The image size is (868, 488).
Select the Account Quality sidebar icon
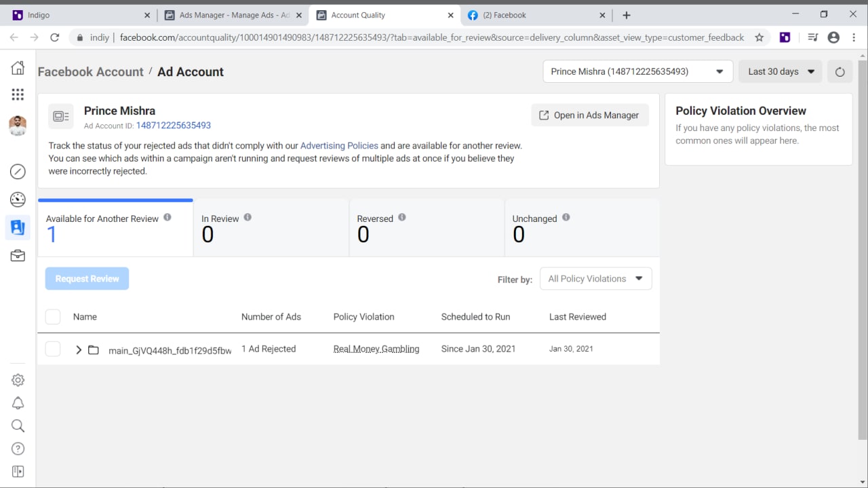click(18, 227)
